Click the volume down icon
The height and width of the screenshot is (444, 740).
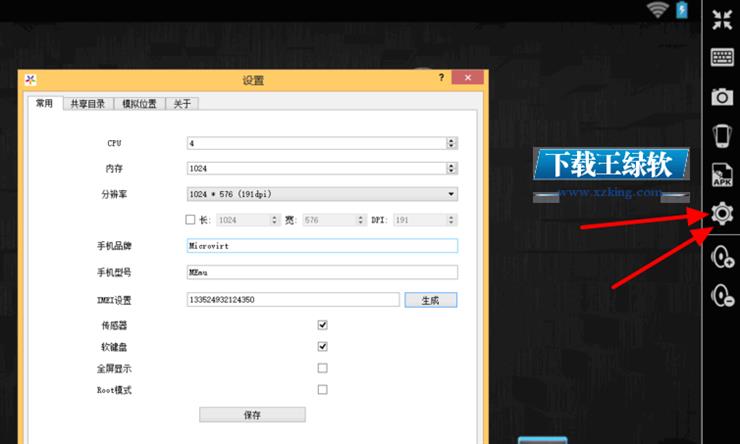(723, 296)
